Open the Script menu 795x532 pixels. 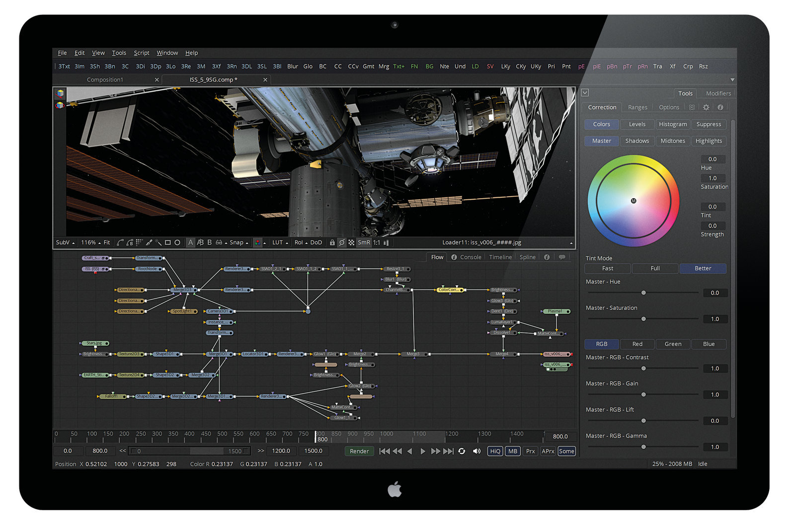(141, 53)
